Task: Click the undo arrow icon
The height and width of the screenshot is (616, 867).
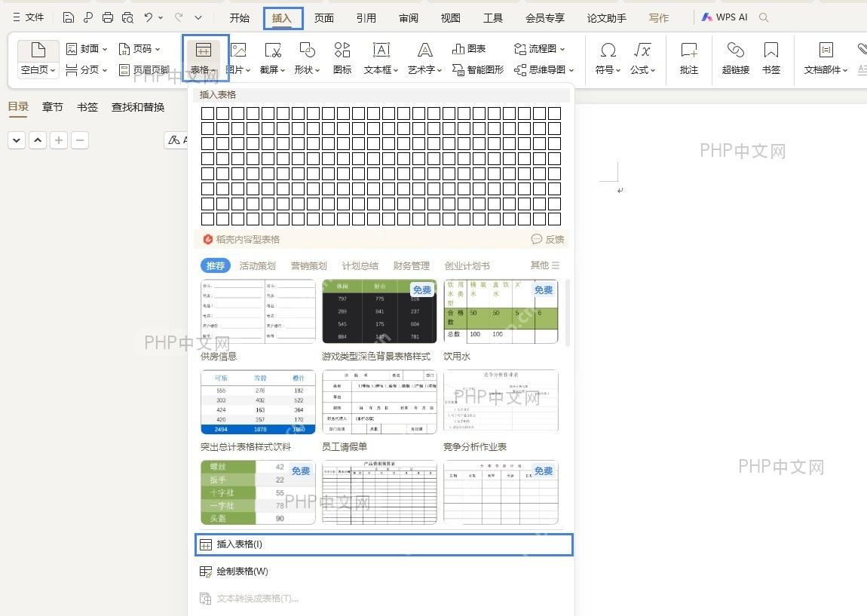Action: coord(149,17)
